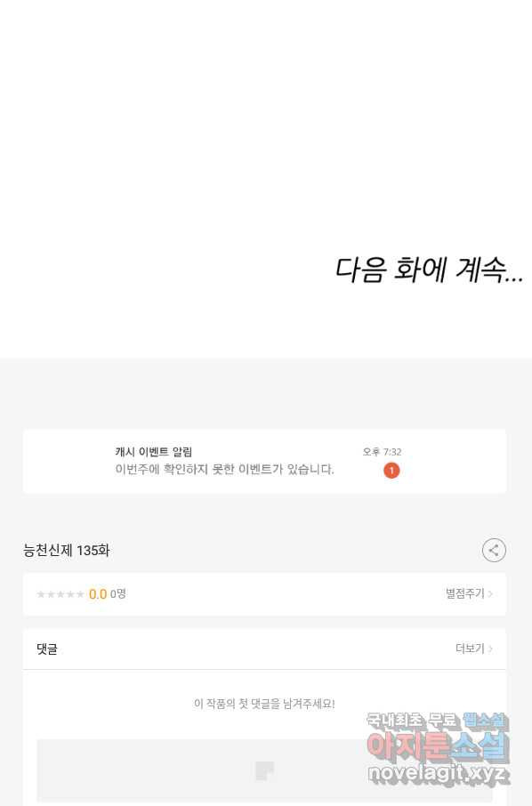Viewport: 532px width, 806px height.
Task: Tap the 이 작품의 첫 댓글을 남겨주세요 prompt
Action: pos(265,704)
